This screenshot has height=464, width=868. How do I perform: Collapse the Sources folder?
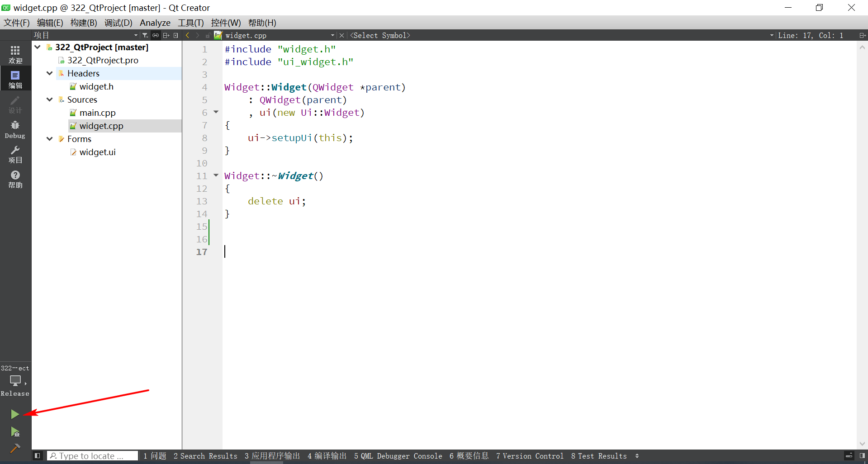tap(50, 99)
